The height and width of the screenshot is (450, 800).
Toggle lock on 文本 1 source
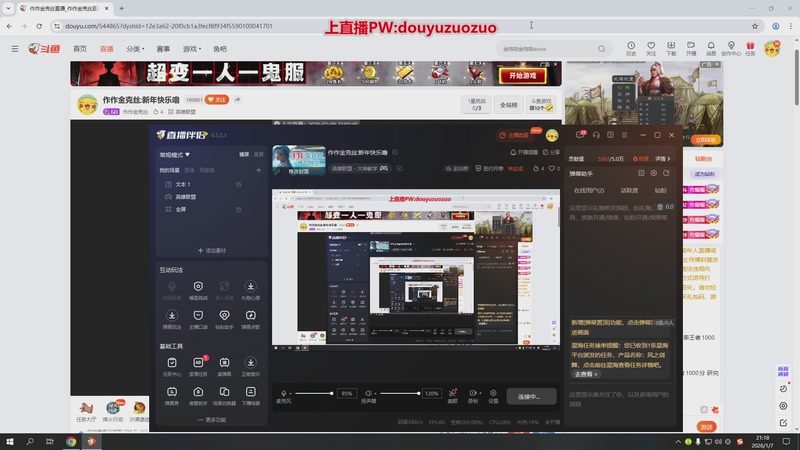click(x=238, y=184)
